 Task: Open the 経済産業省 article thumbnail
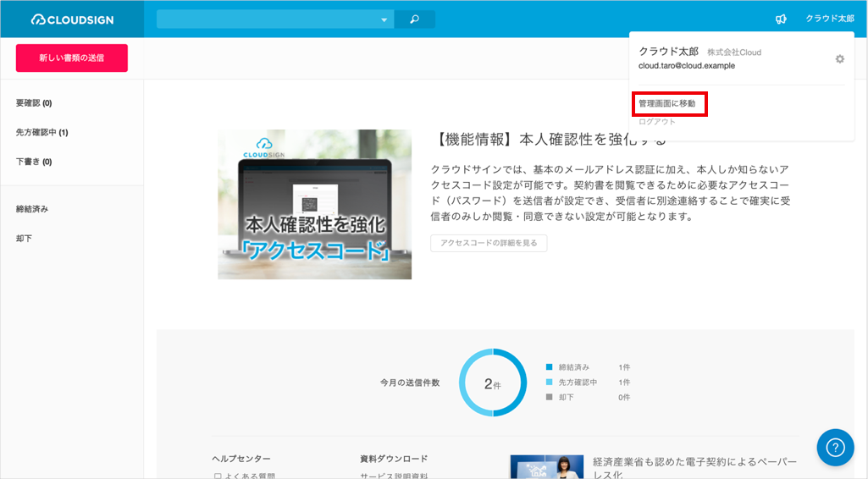(x=546, y=467)
